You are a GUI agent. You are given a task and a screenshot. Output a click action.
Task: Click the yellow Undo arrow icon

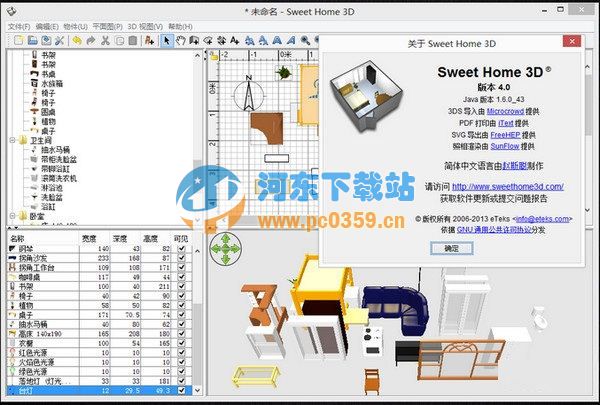coord(77,40)
